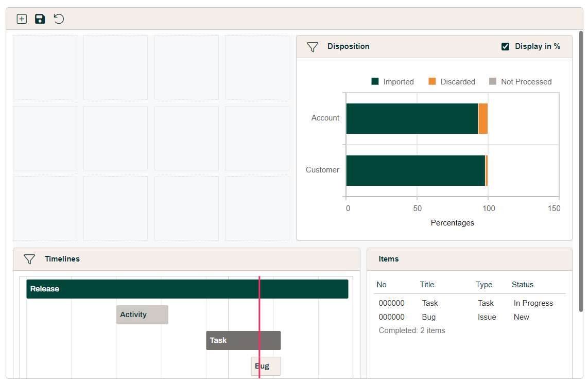
Task: Select the Release timeline bar
Action: (187, 289)
